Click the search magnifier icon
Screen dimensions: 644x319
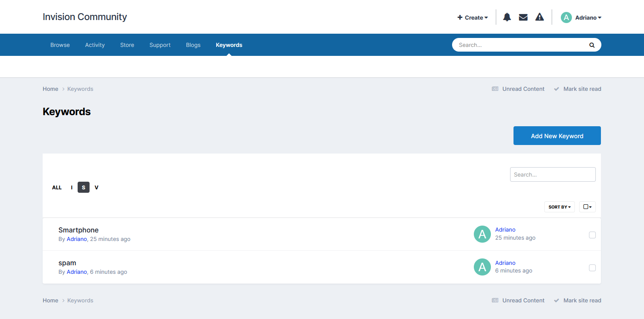point(592,45)
